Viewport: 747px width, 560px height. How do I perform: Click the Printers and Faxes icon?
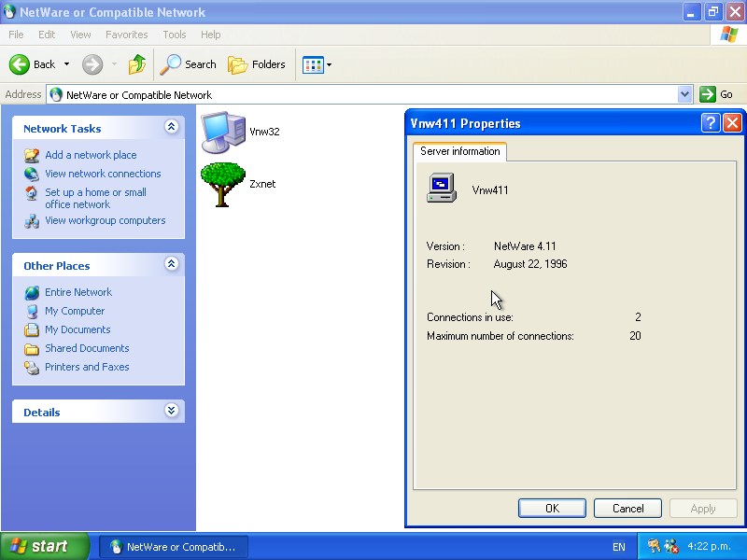click(x=32, y=368)
